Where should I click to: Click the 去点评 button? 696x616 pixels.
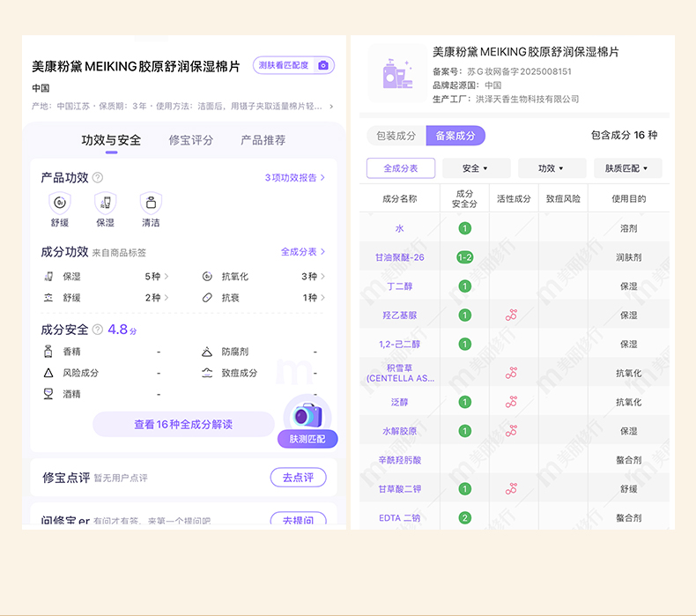(298, 478)
